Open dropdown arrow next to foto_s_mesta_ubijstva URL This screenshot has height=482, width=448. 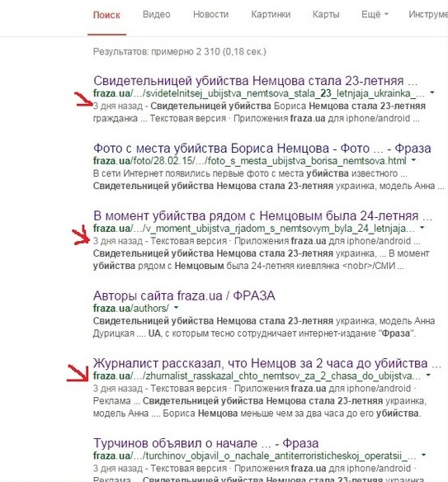click(413, 160)
